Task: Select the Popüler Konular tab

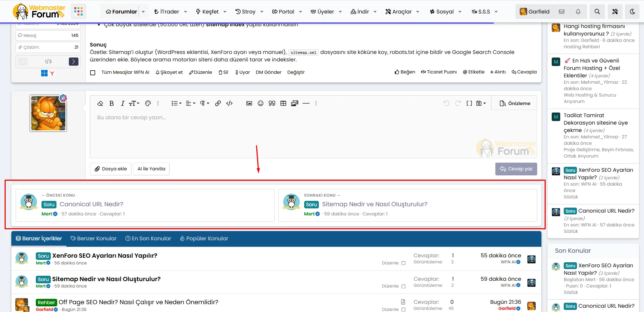Action: pyautogui.click(x=204, y=239)
